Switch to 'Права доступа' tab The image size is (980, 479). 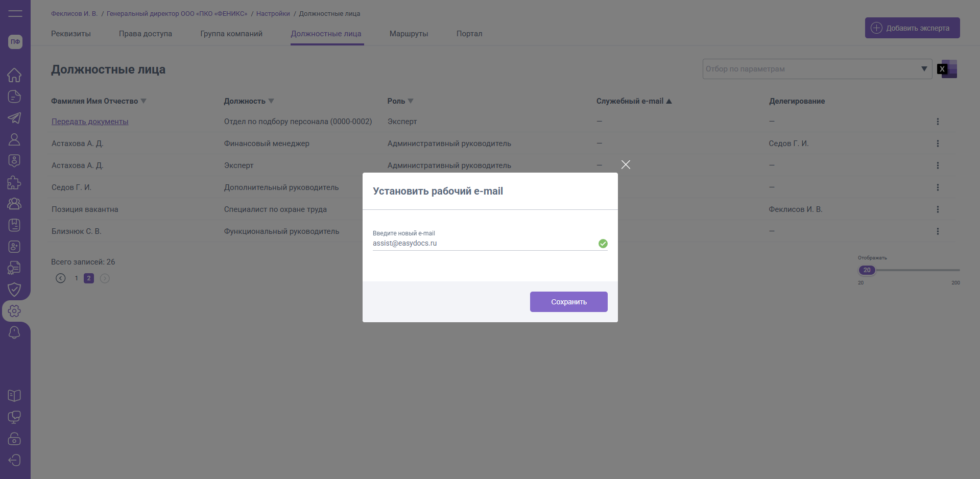[x=146, y=34]
